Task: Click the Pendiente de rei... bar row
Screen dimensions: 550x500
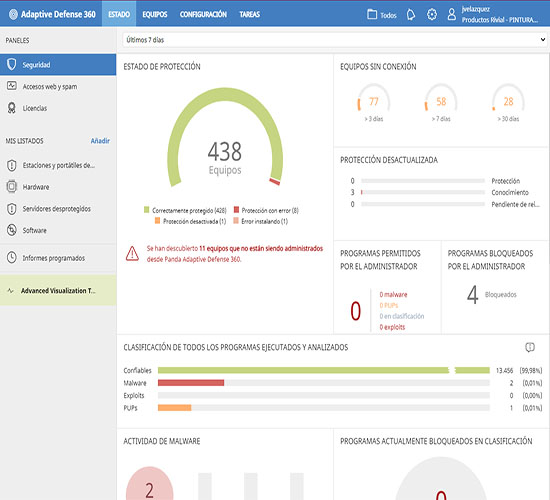Action: pos(445,204)
